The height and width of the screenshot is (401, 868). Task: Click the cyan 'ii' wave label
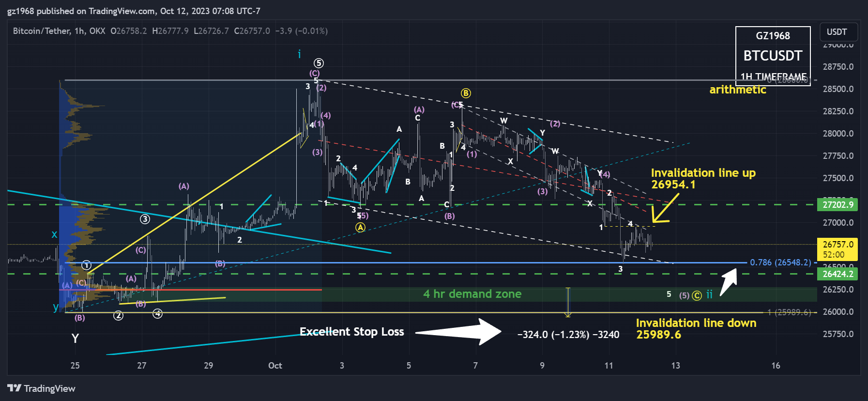709,294
